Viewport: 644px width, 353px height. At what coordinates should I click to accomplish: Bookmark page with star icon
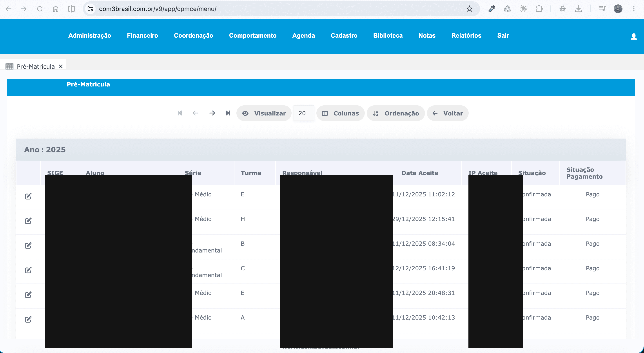point(469,9)
